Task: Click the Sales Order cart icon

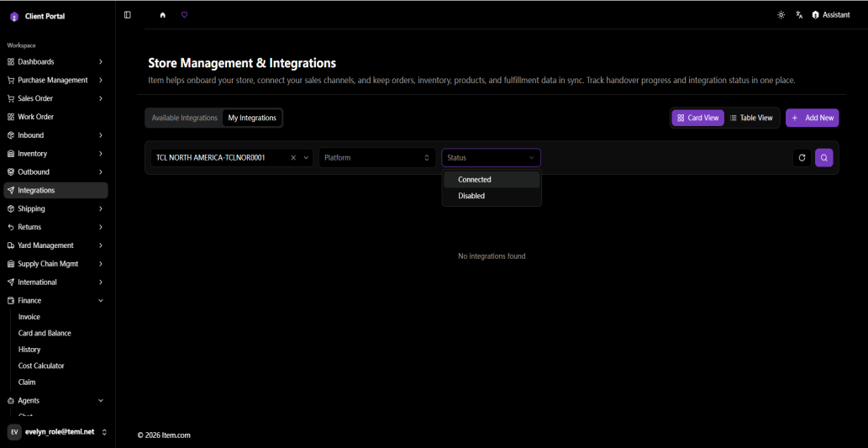Action: tap(11, 98)
